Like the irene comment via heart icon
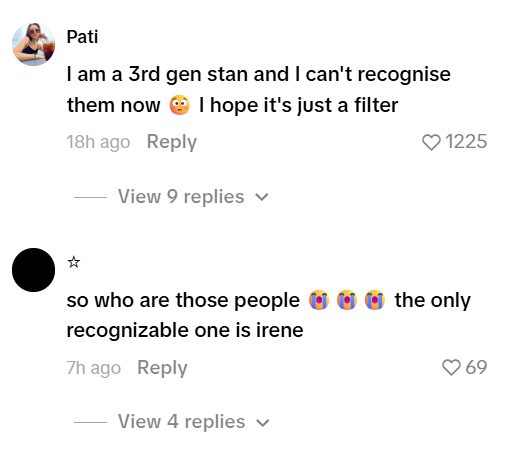Image resolution: width=507 pixels, height=457 pixels. click(x=451, y=367)
